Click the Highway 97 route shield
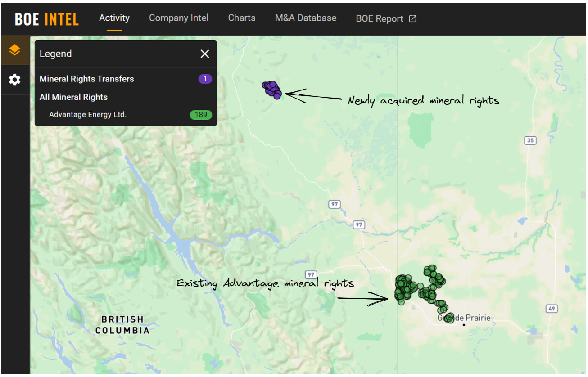The height and width of the screenshot is (377, 588). [334, 204]
